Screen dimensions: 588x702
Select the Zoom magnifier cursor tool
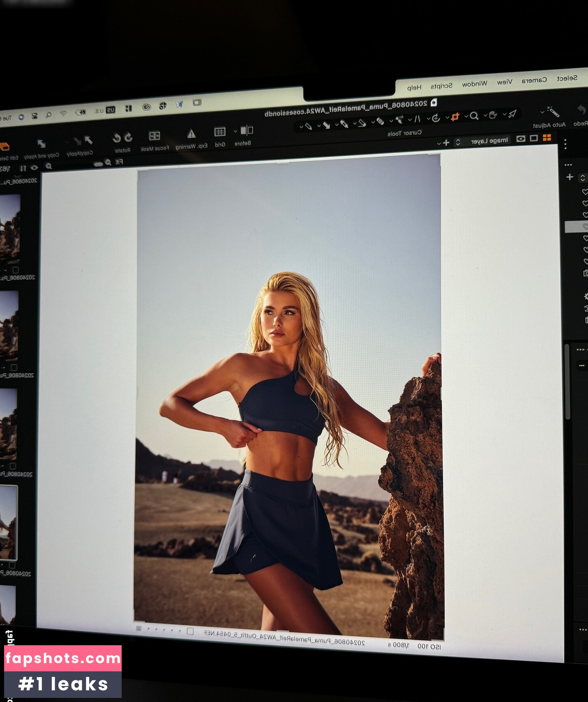[x=474, y=116]
